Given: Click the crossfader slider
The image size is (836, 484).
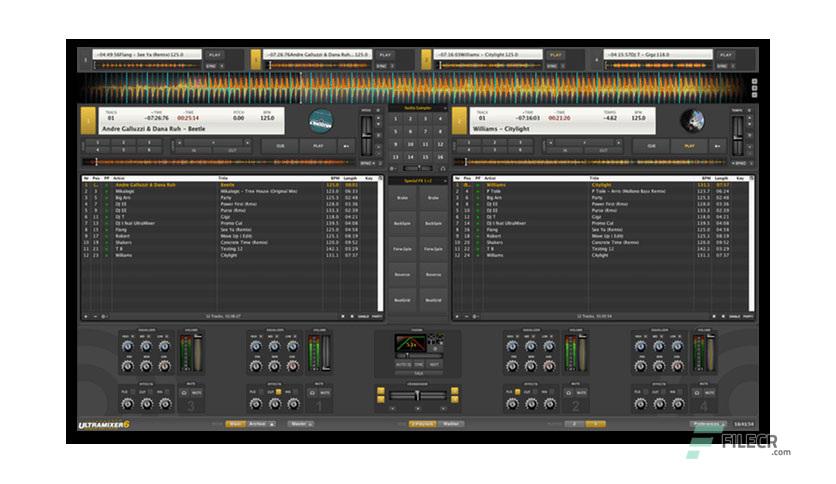Looking at the screenshot, I should pyautogui.click(x=417, y=396).
